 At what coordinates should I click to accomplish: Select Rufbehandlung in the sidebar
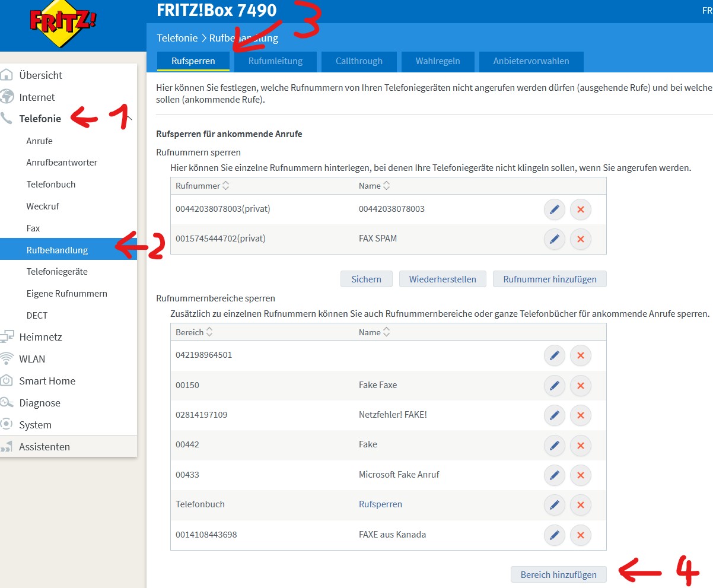[x=68, y=250]
